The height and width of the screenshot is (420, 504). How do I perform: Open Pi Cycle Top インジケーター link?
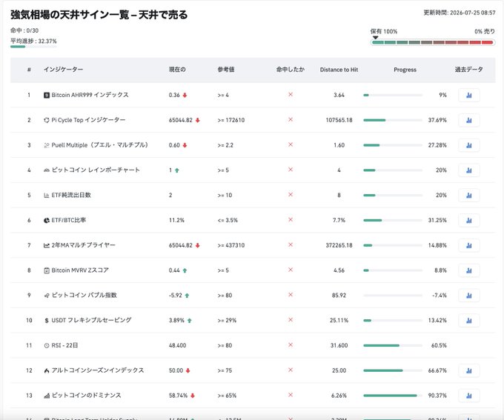tap(88, 120)
